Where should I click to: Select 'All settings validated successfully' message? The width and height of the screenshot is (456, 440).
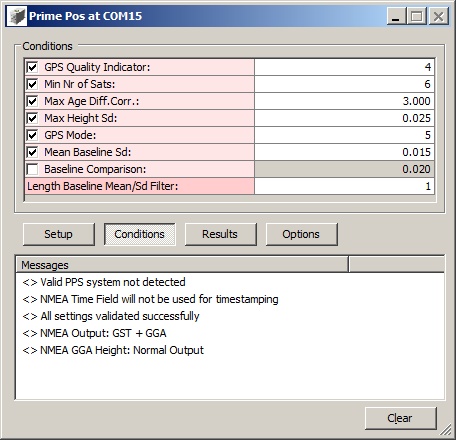111,316
